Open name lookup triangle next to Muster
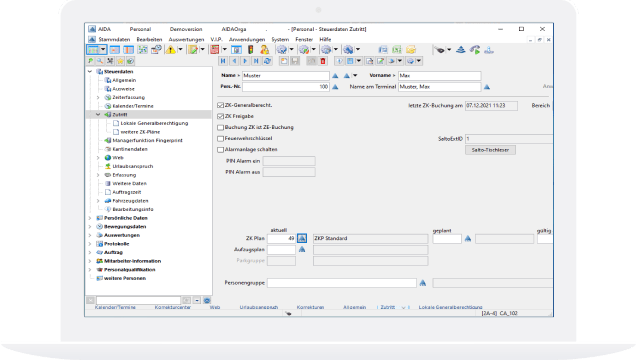The width and height of the screenshot is (638, 360). (x=335, y=76)
